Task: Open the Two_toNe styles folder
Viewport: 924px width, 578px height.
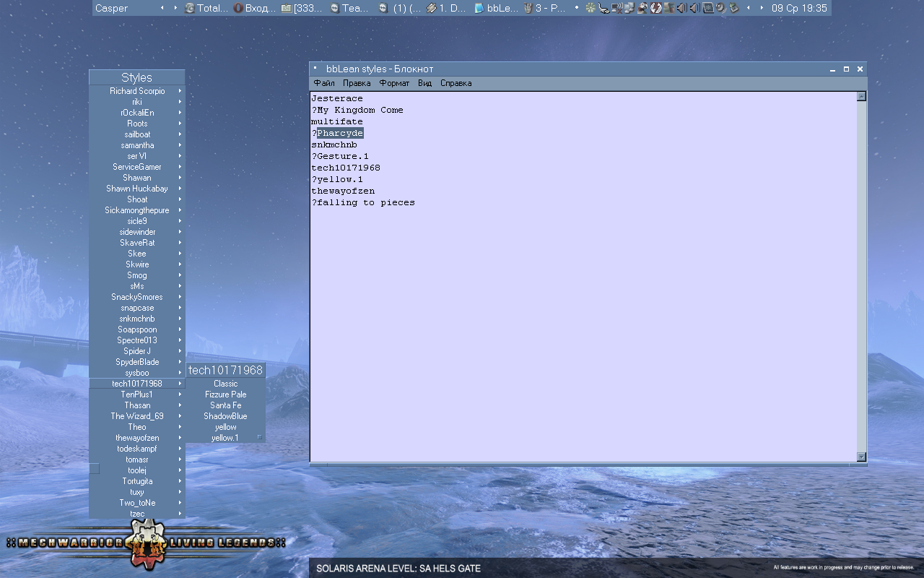Action: click(137, 503)
